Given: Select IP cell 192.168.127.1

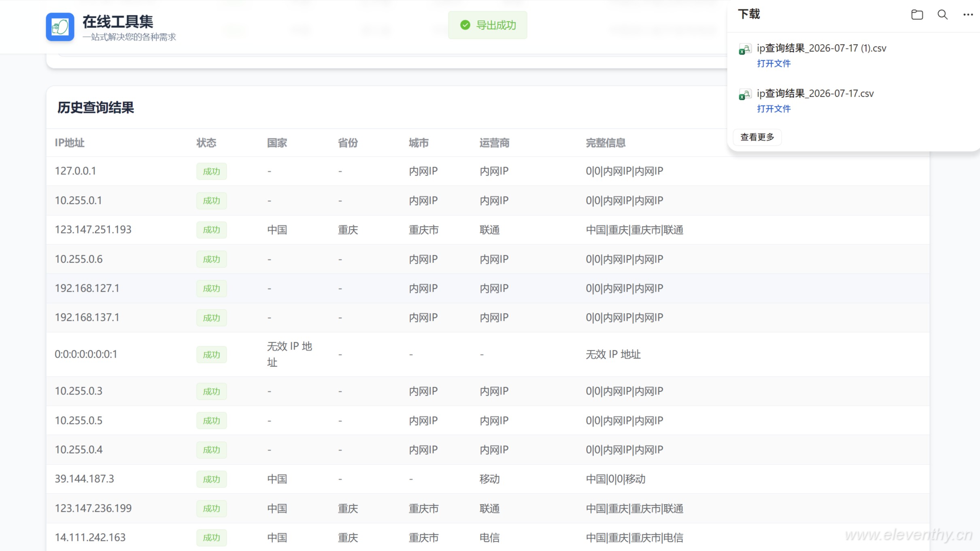Looking at the screenshot, I should coord(87,288).
